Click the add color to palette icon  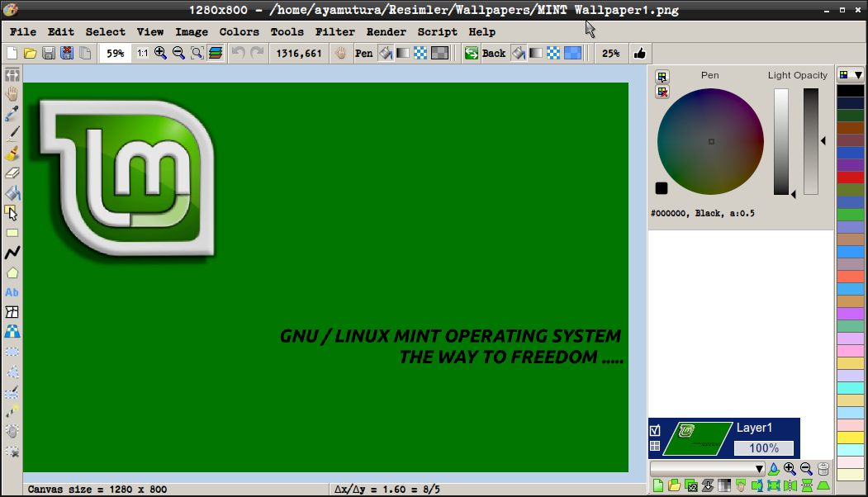pos(662,77)
